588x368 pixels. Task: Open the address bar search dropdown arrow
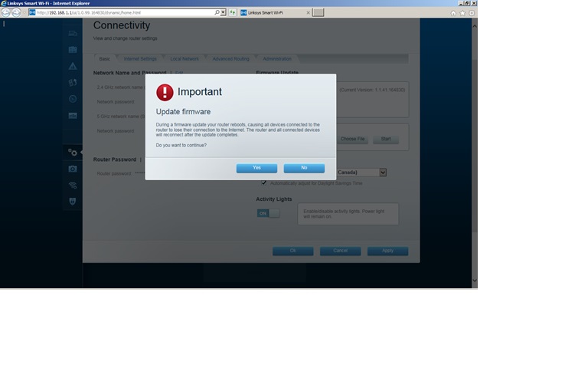click(222, 12)
